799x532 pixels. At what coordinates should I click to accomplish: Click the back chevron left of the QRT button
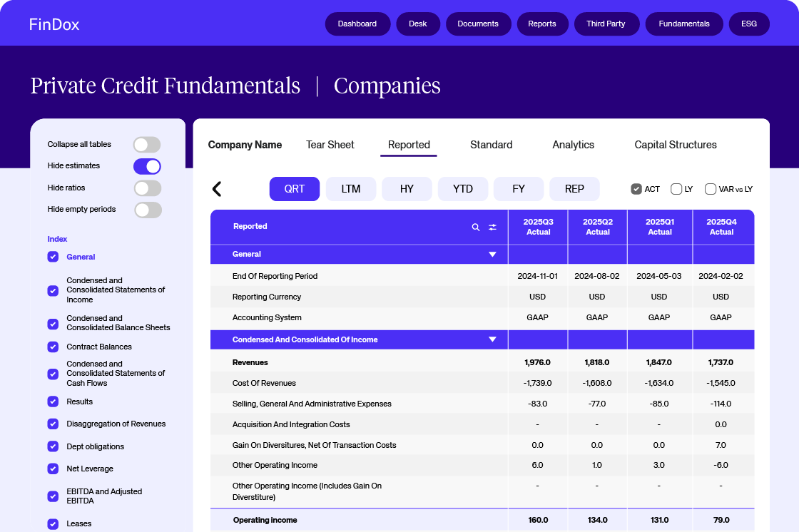coord(217,188)
